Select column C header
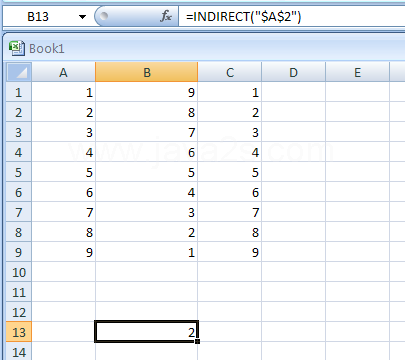This screenshot has width=405, height=360. [230, 72]
